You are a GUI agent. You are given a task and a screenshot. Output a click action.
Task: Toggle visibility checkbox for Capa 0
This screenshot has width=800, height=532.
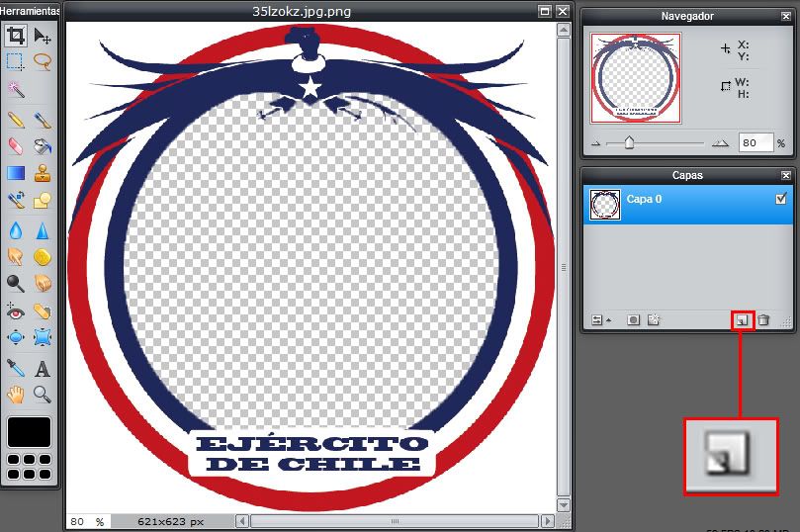point(781,200)
